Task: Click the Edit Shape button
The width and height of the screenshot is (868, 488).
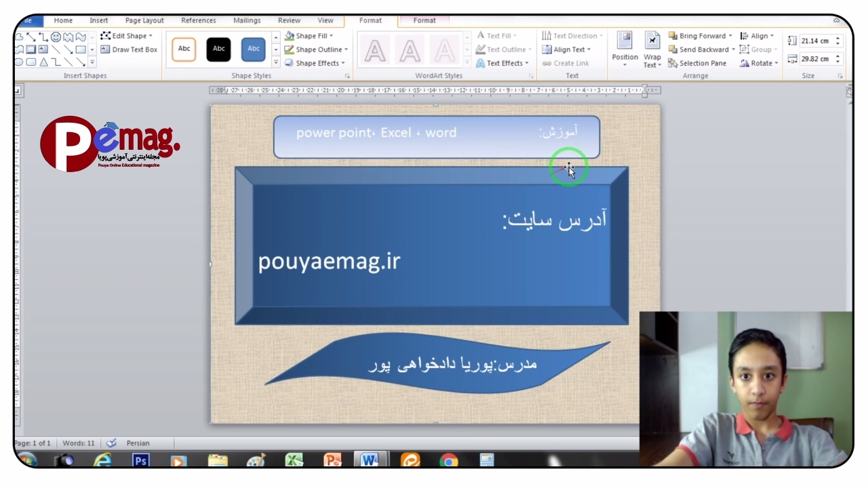Action: (127, 36)
